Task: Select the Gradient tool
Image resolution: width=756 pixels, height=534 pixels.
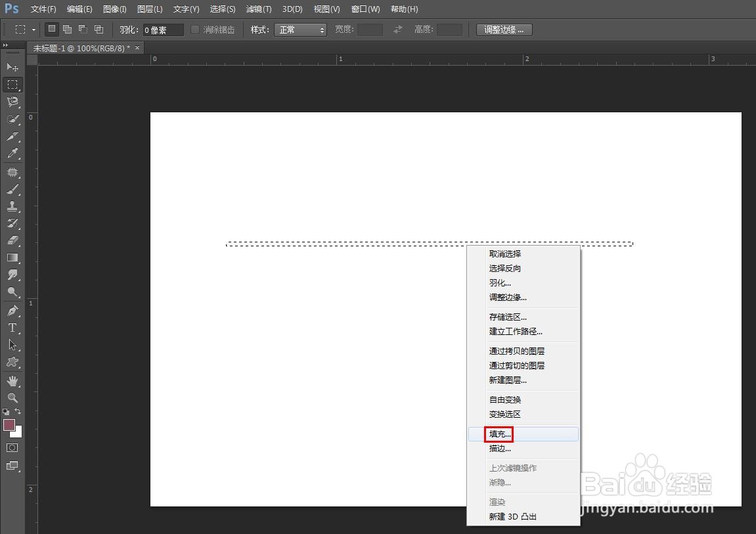Action: point(12,257)
